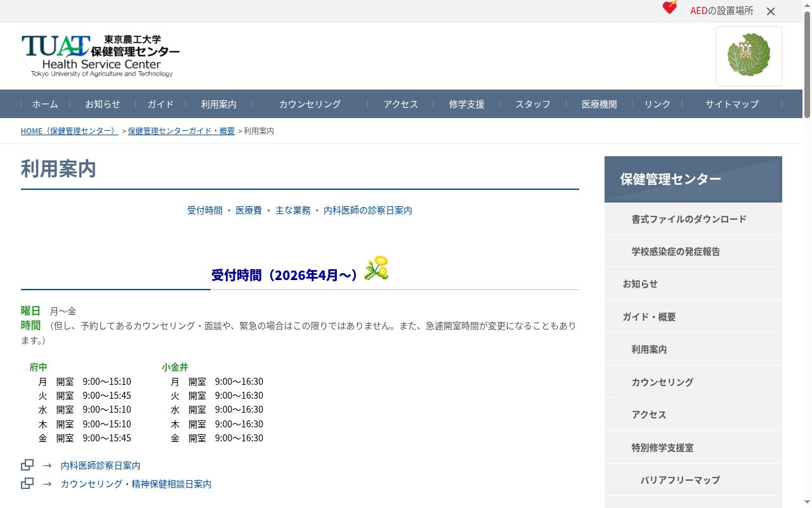Open カウンセリング in the top navigation bar
Image resolution: width=812 pixels, height=508 pixels.
click(310, 104)
